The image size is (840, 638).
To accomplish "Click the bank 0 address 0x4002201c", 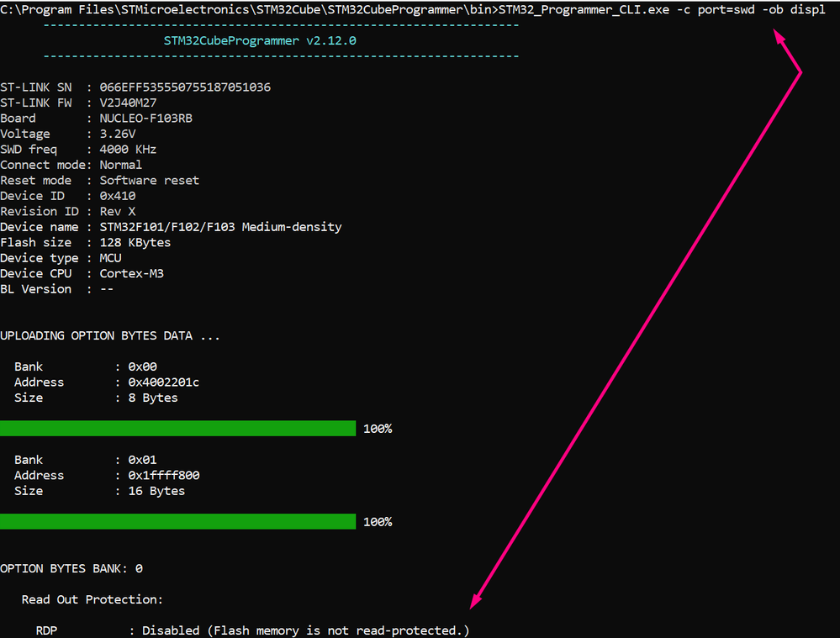I will 163,382.
